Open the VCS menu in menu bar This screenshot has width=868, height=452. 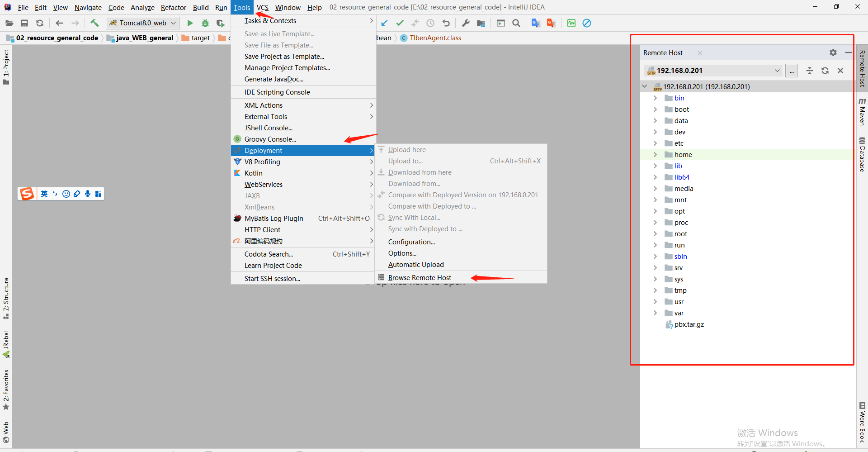click(262, 7)
